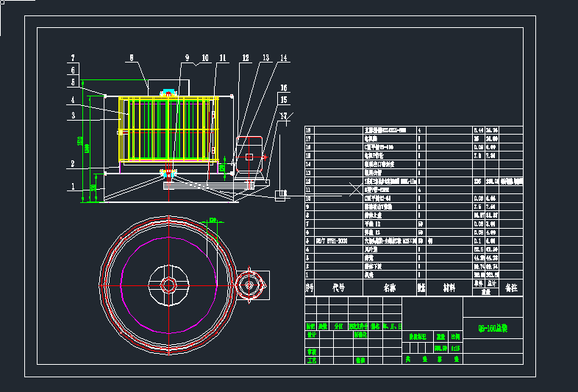Viewport: 578px width, 392px height.
Task: Select the 代号 column header
Action: (x=338, y=288)
